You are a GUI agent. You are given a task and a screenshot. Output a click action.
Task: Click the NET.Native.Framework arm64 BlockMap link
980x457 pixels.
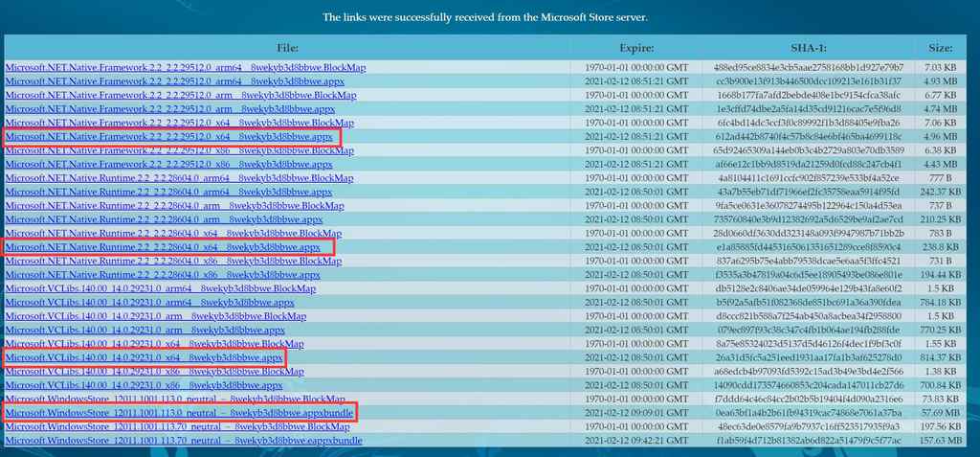coord(172,68)
